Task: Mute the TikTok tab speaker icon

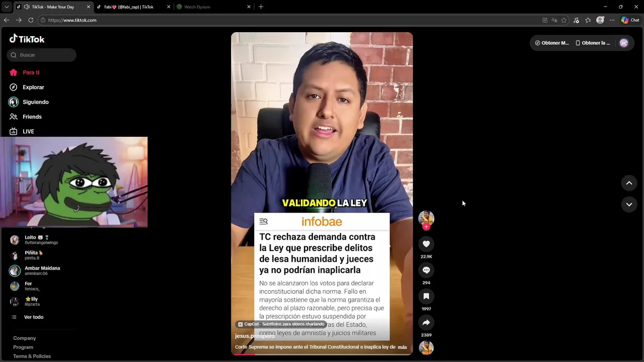Action: [26, 7]
